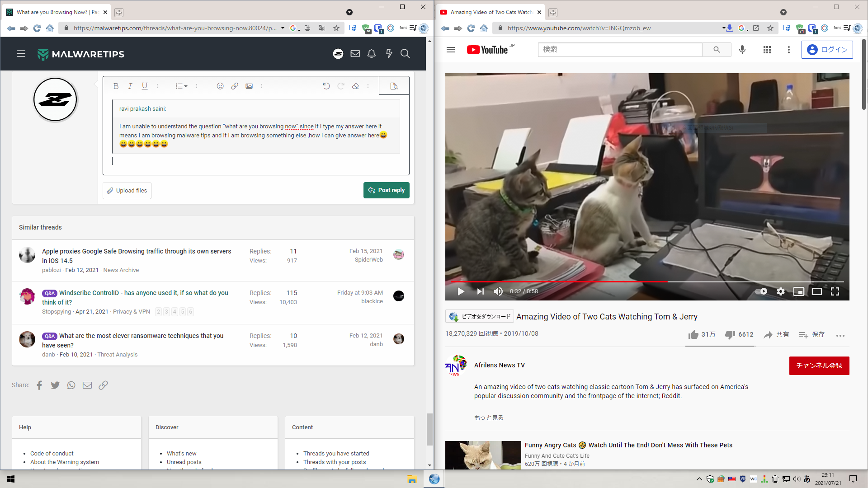Subscribe with チャンネル登録 button

[819, 366]
